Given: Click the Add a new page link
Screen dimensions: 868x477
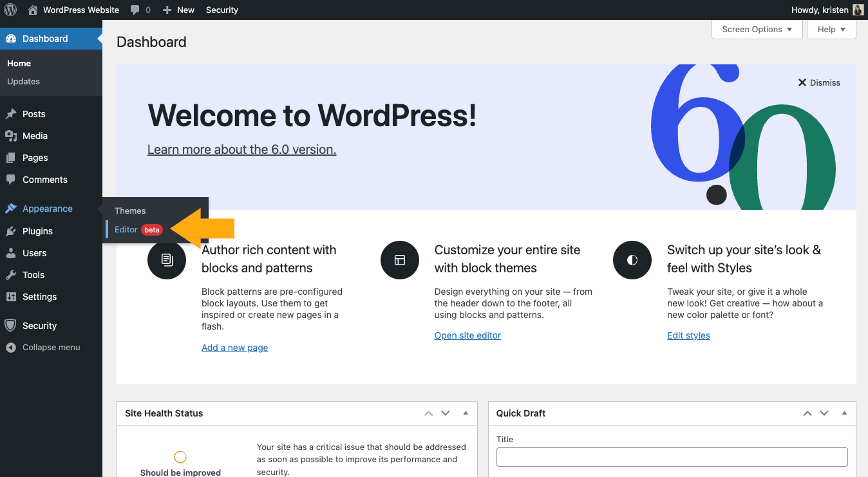Looking at the screenshot, I should click(234, 348).
